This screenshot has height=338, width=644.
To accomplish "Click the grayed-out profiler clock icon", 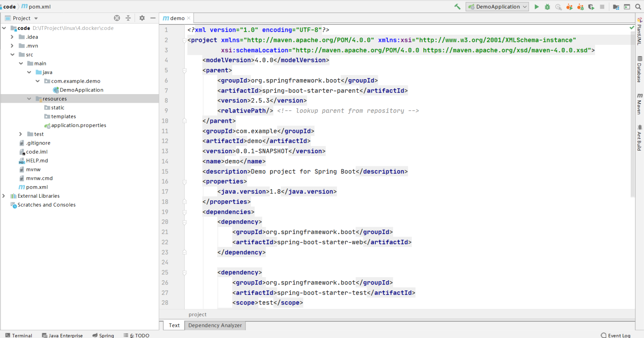I will click(x=558, y=7).
